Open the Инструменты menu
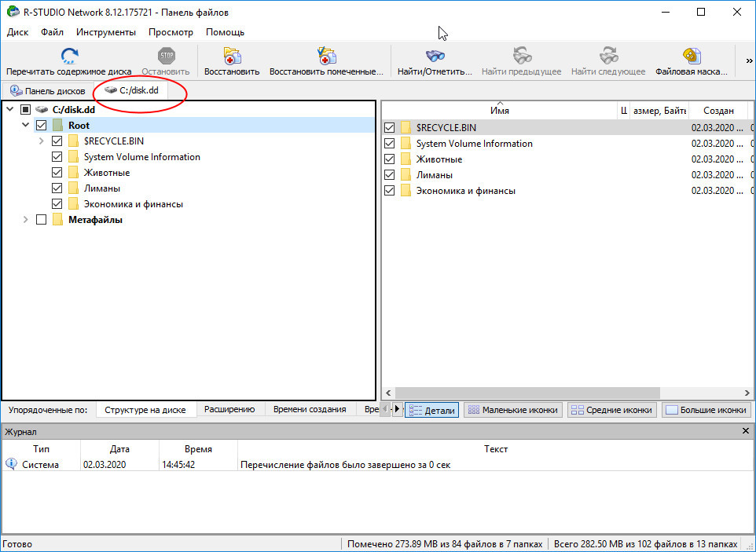Viewport: 756px width, 552px height. tap(106, 32)
